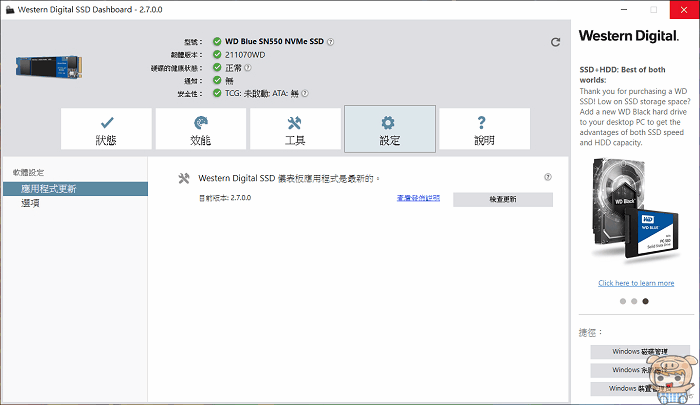This screenshot has width=700, height=405.
Task: Click the 'Click here to learn more' link
Action: [x=636, y=283]
